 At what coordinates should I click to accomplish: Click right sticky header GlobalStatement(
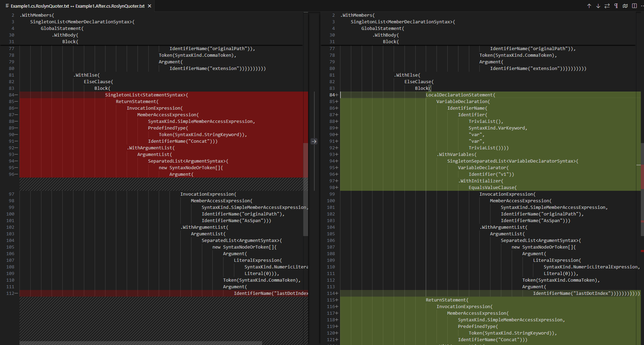[x=383, y=28]
